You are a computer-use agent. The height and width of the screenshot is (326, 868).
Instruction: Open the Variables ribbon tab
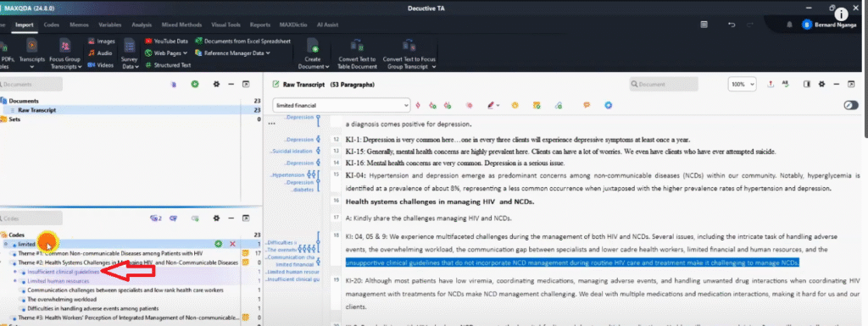coord(110,25)
